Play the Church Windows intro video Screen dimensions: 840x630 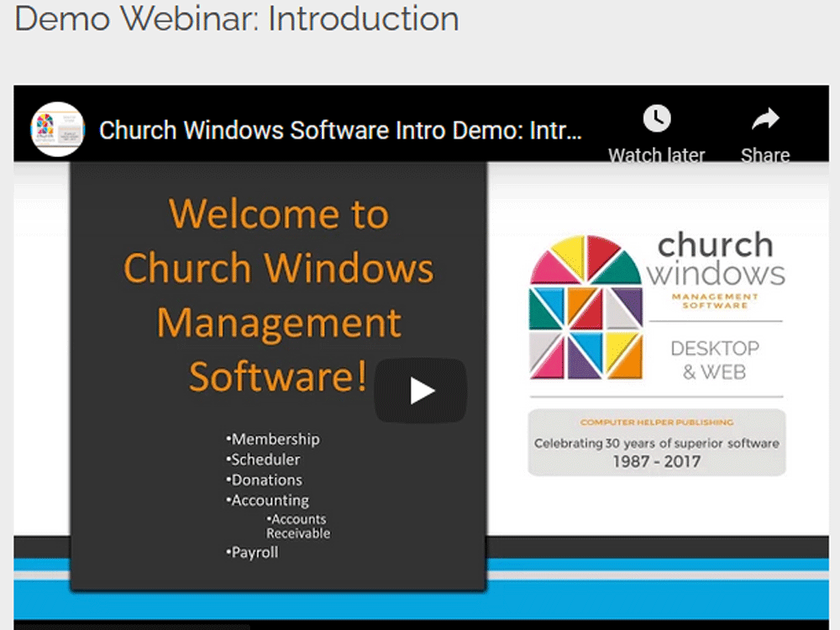421,391
